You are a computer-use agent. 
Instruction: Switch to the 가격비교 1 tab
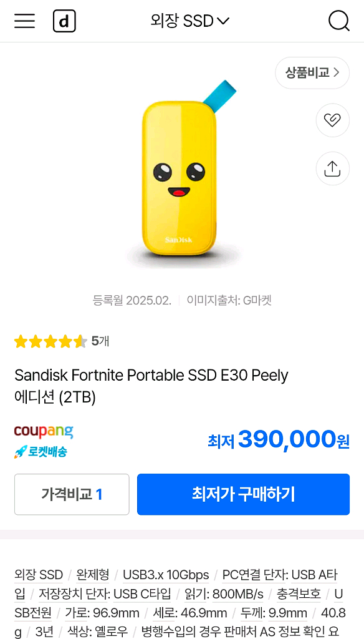coord(71,494)
